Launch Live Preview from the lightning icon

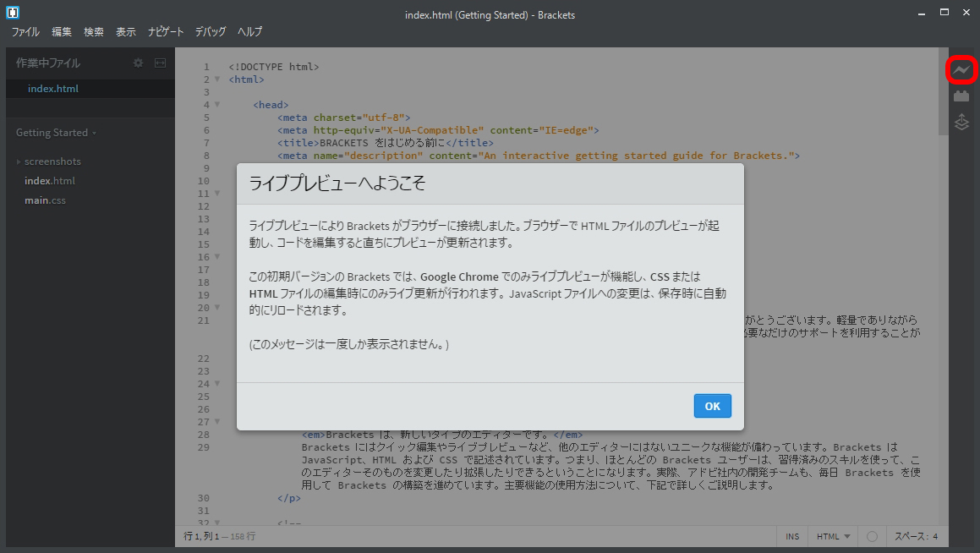[961, 70]
